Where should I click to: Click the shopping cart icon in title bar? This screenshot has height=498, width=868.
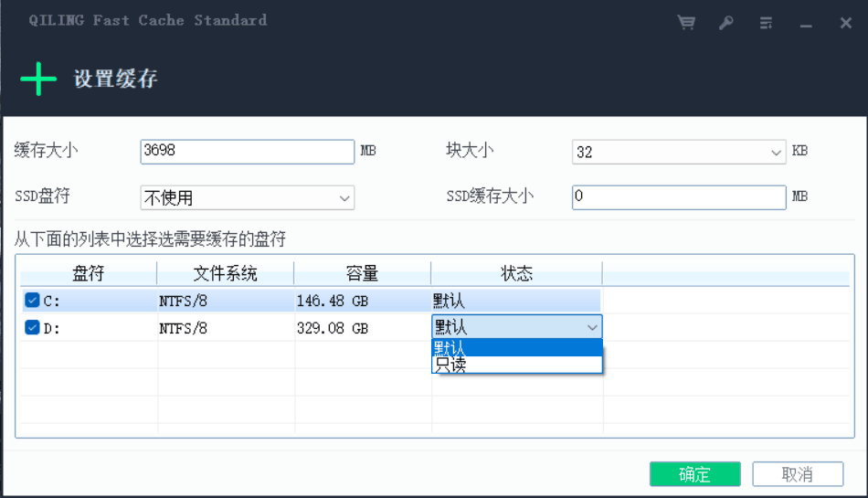686,23
